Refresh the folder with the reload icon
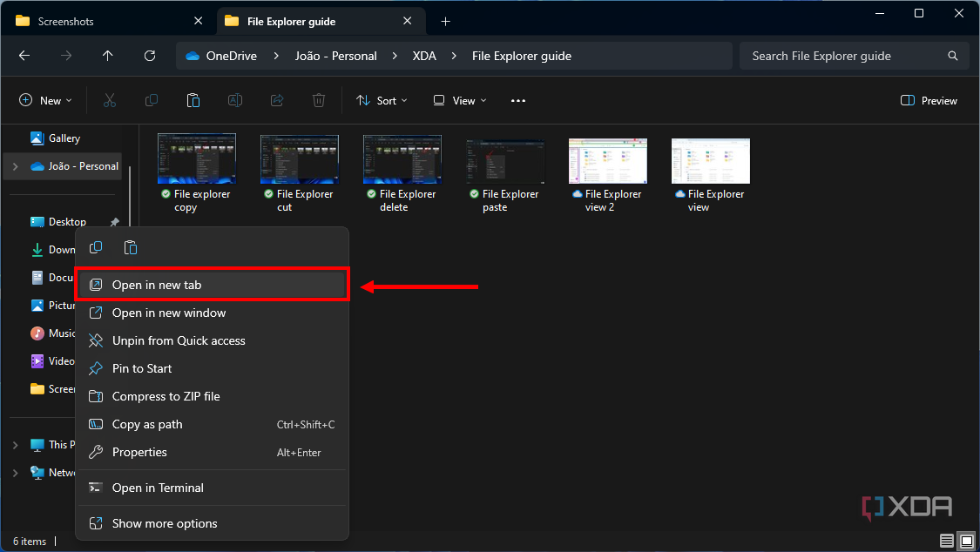The width and height of the screenshot is (980, 552). (x=149, y=55)
